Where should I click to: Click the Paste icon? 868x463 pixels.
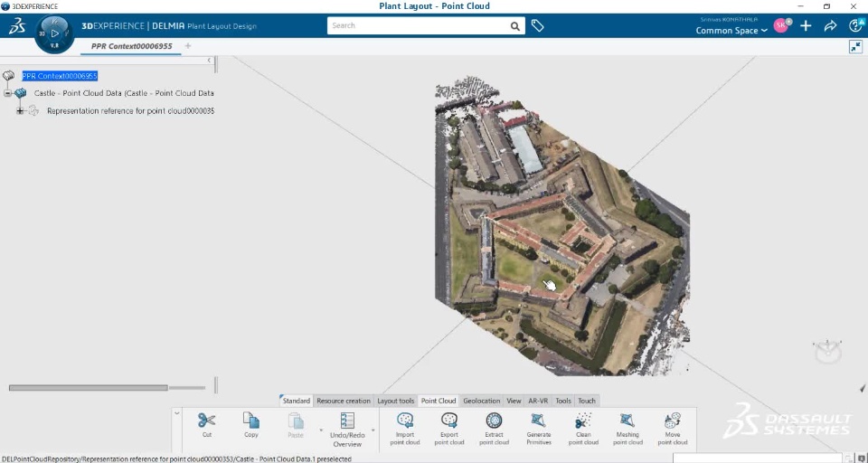pyautogui.click(x=296, y=420)
